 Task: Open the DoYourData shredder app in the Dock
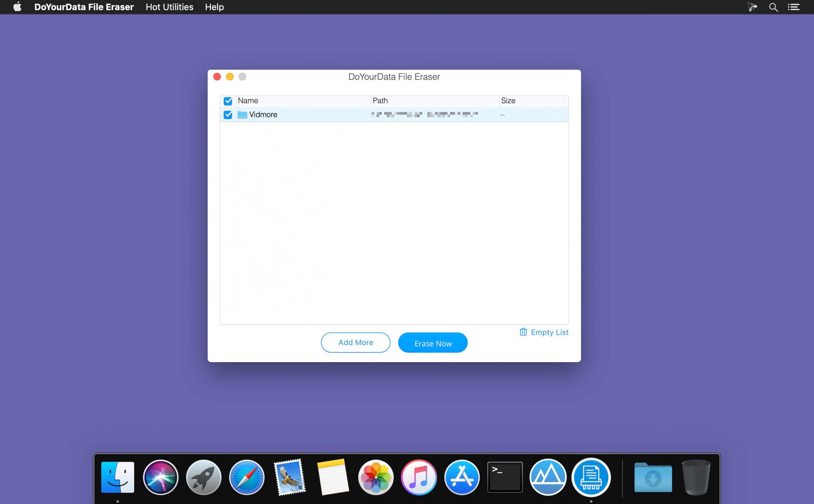591,477
